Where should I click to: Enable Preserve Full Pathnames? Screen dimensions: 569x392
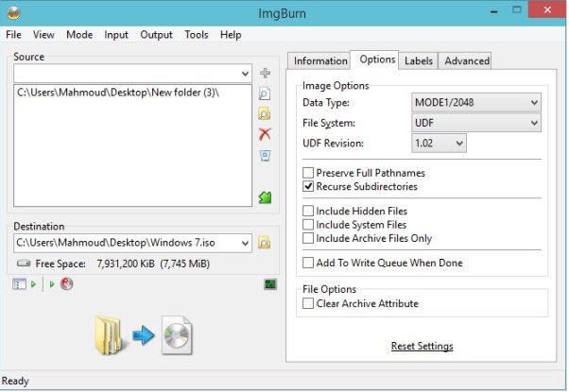[x=308, y=173]
